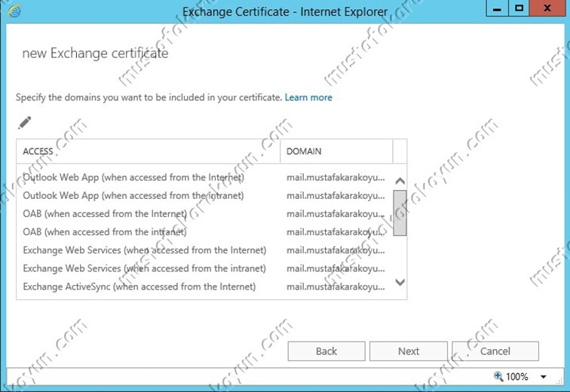570x392 pixels.
Task: Click the domain list scrollbar thumb
Action: [x=400, y=213]
